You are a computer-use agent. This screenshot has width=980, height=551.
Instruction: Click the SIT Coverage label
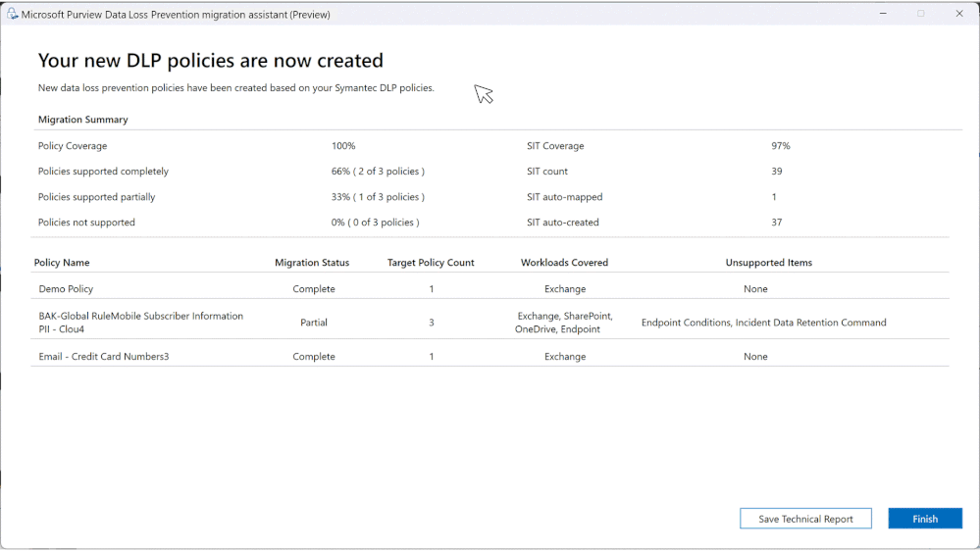[555, 145]
